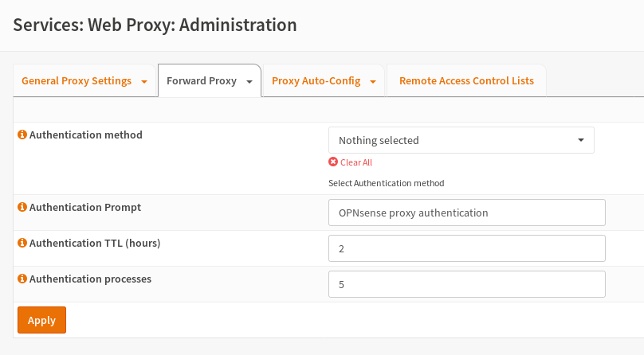The width and height of the screenshot is (644, 355).
Task: Switch to General Proxy Settings tab
Action: pos(76,81)
